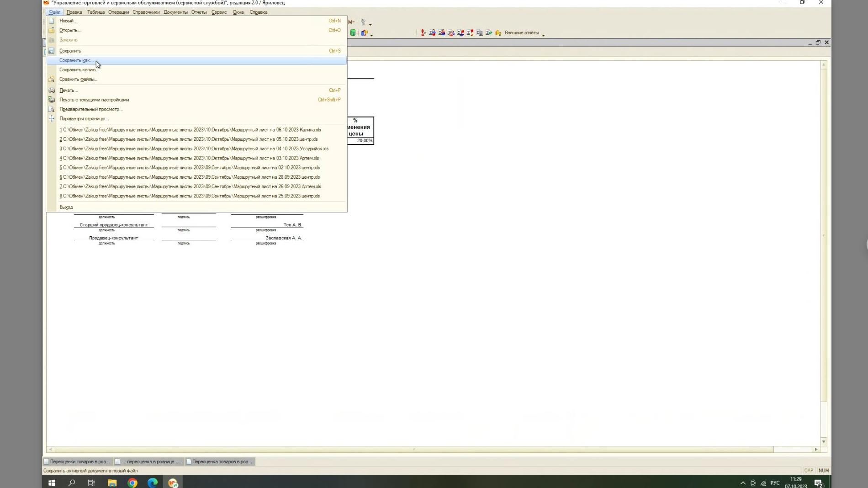Expand the wrench icon dropdown arrow

[x=370, y=24]
